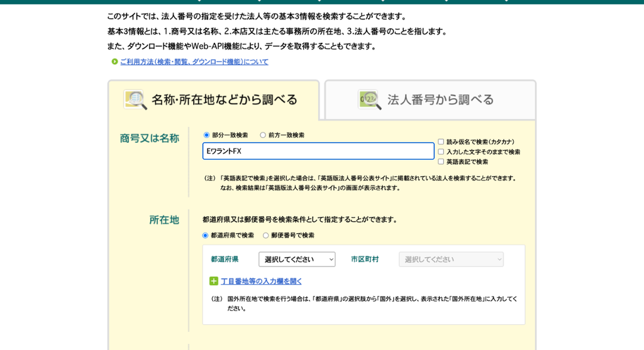This screenshot has height=350, width=644.
Task: Open the 都道府県 dropdown list
Action: 297,260
